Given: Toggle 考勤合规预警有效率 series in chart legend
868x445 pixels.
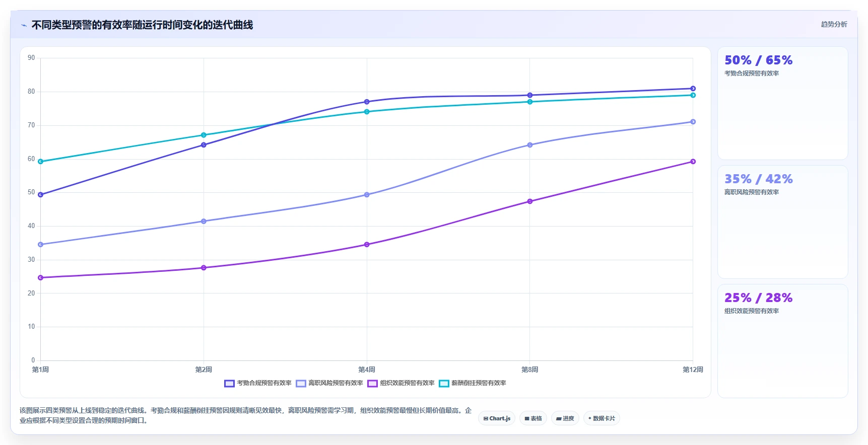Looking at the screenshot, I should 258,383.
